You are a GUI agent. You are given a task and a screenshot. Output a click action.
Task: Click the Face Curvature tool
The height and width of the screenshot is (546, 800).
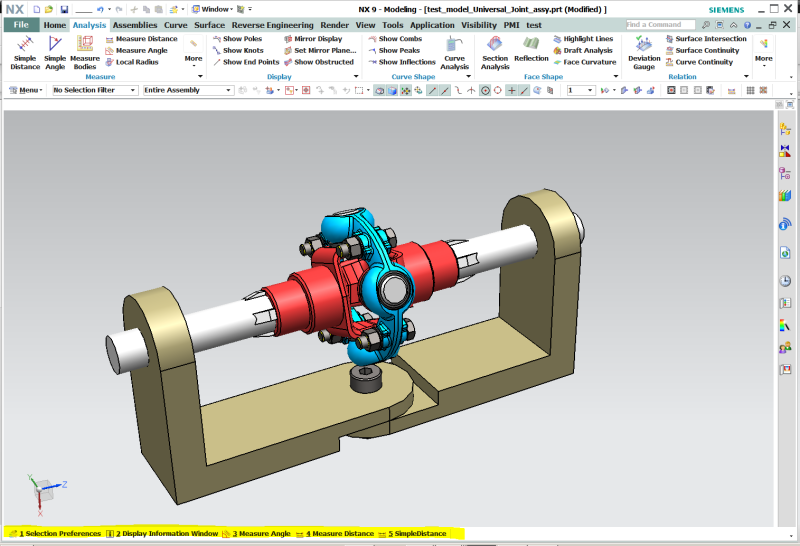click(x=585, y=62)
